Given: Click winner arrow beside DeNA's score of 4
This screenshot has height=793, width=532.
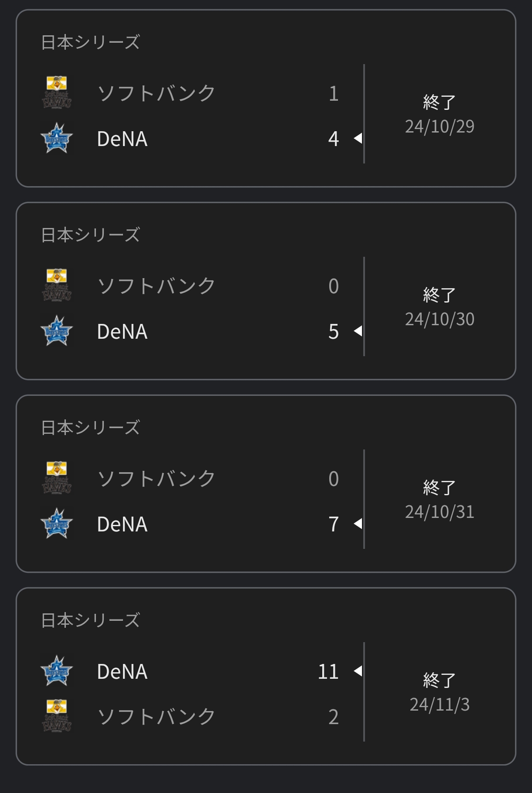Looking at the screenshot, I should pyautogui.click(x=358, y=138).
